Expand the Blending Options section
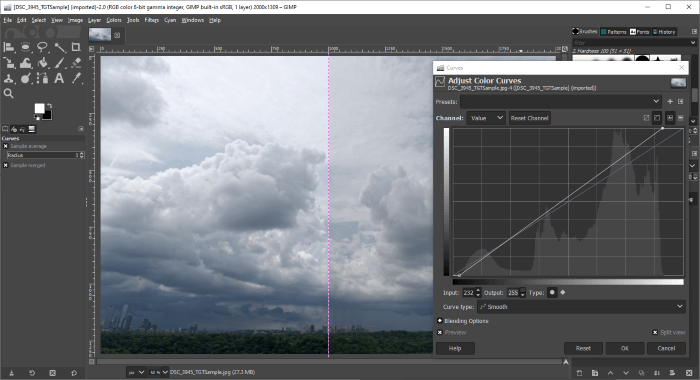The image size is (700, 380). 440,321
